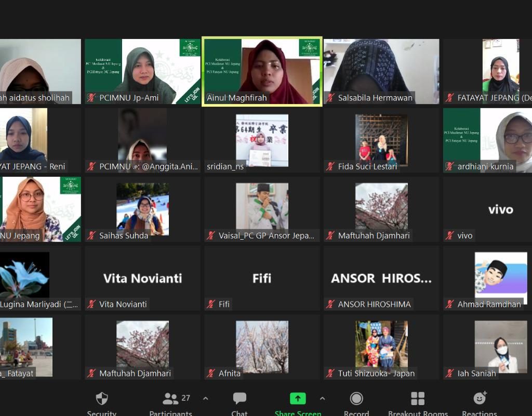Click the Fida Suci Lestari name label
Screen dimensions: 532x416
click(x=367, y=166)
